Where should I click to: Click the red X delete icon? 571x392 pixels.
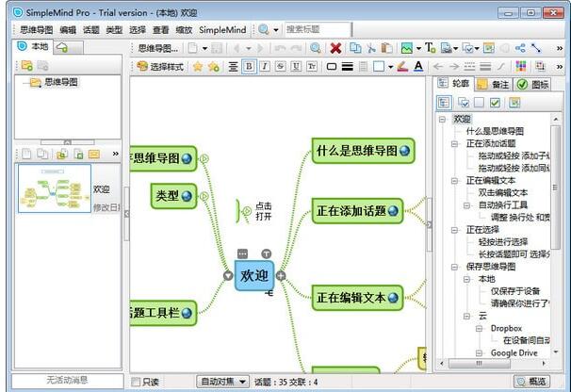tap(335, 48)
